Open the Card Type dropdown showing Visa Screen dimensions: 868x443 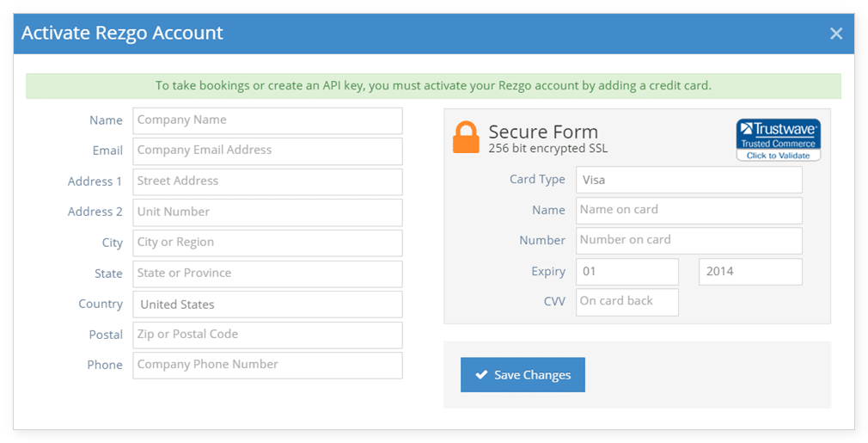[688, 180]
